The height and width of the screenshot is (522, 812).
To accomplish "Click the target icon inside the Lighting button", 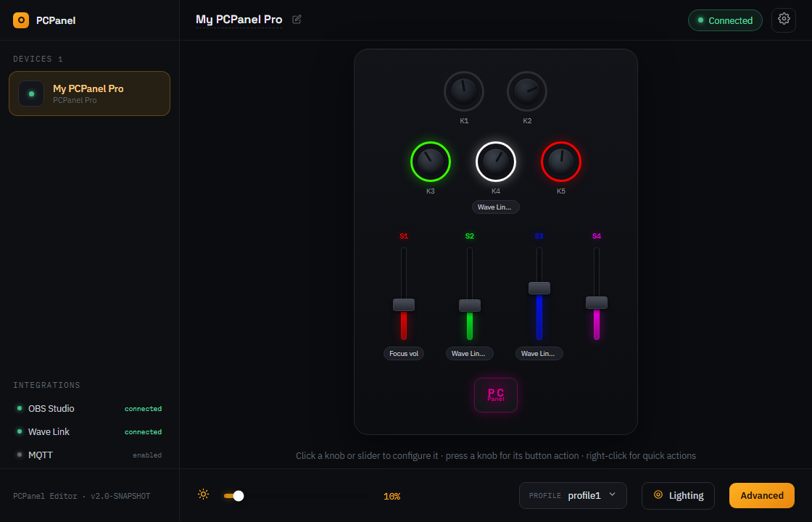I will 658,495.
